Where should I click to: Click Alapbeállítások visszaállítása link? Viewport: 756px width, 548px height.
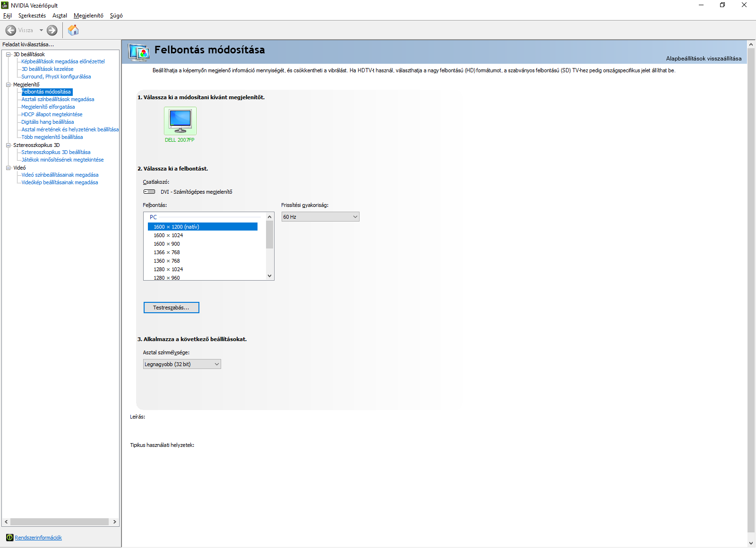pyautogui.click(x=704, y=59)
